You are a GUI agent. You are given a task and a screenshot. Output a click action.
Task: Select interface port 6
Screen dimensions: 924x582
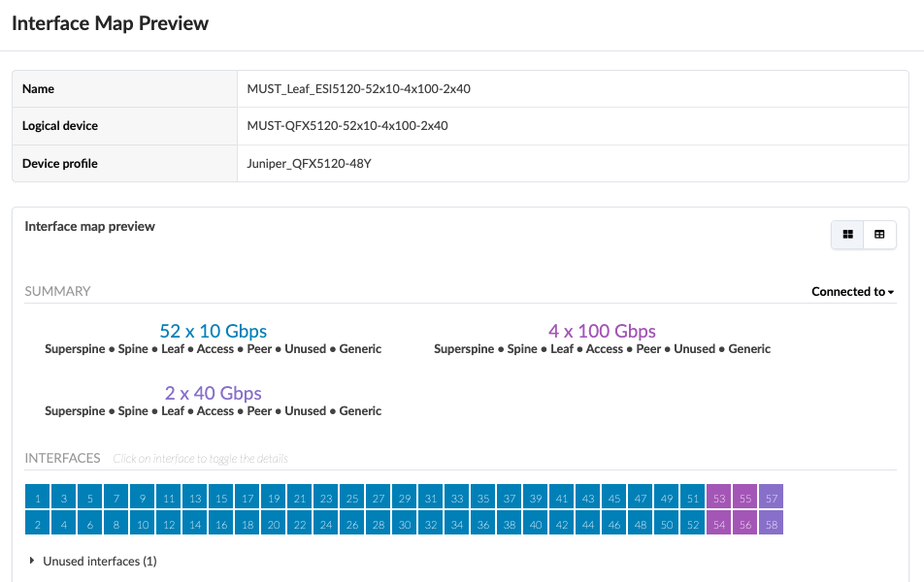(90, 523)
